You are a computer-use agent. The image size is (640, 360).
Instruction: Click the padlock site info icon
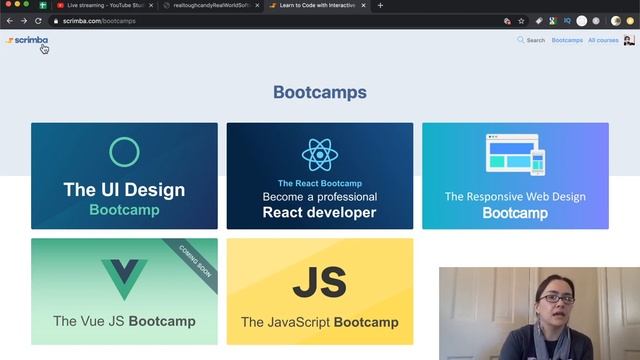point(56,21)
